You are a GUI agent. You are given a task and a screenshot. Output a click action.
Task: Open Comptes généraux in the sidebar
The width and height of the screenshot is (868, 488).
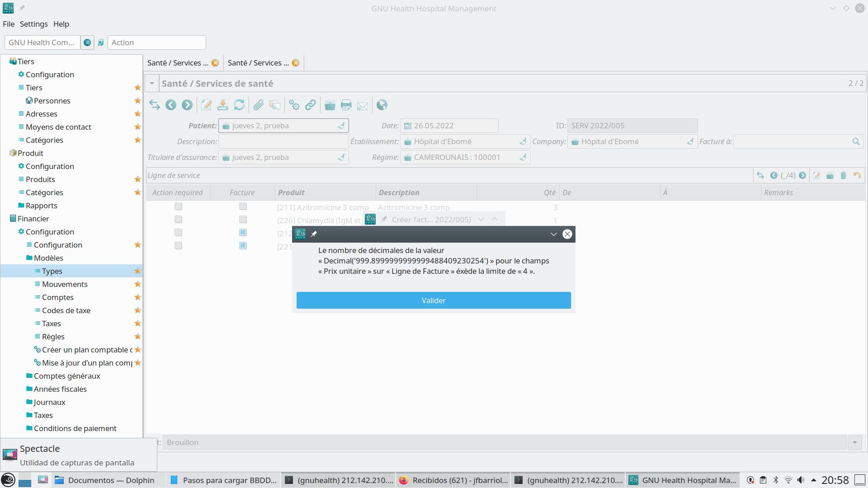pos(67,376)
